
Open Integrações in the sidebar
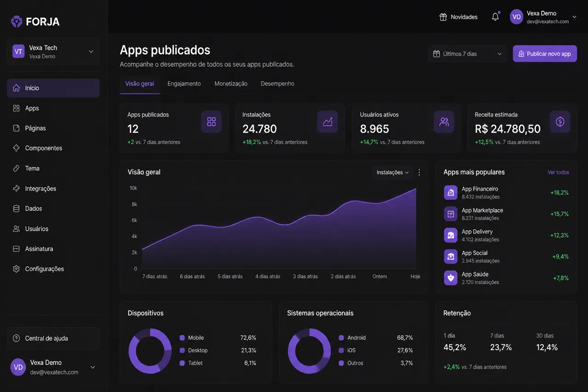pyautogui.click(x=53, y=189)
